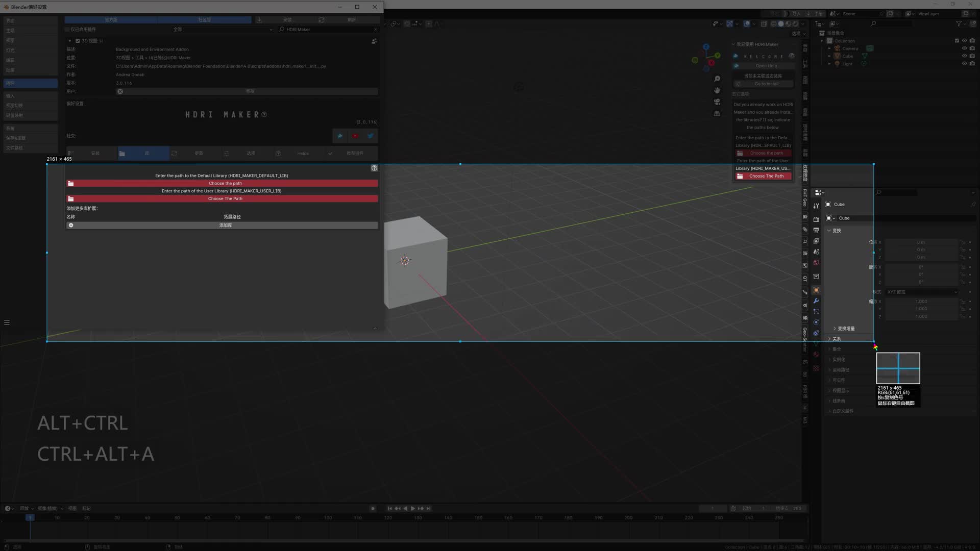Select the wrench Modifier properties tab
980x551 pixels.
pyautogui.click(x=816, y=300)
